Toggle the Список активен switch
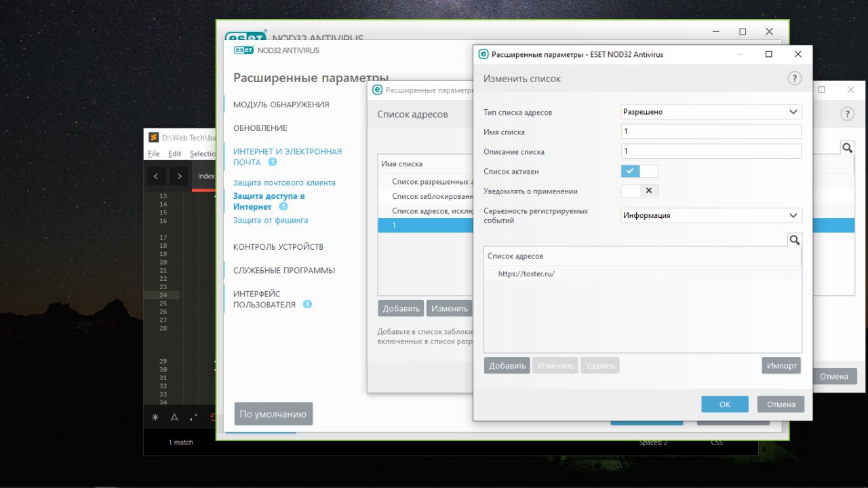The height and width of the screenshot is (488, 868). pos(639,171)
